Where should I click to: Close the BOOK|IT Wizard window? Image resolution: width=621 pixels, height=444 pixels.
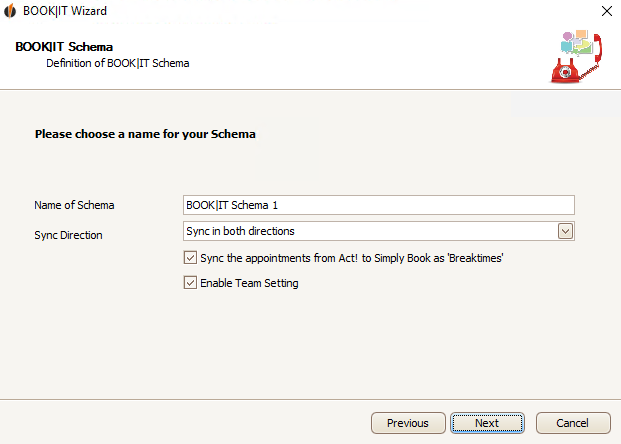(606, 11)
